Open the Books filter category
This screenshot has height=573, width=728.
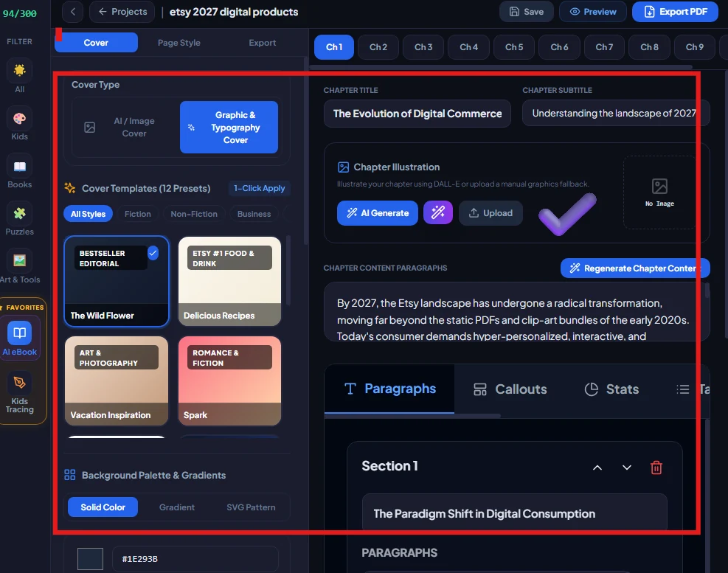[x=19, y=172]
